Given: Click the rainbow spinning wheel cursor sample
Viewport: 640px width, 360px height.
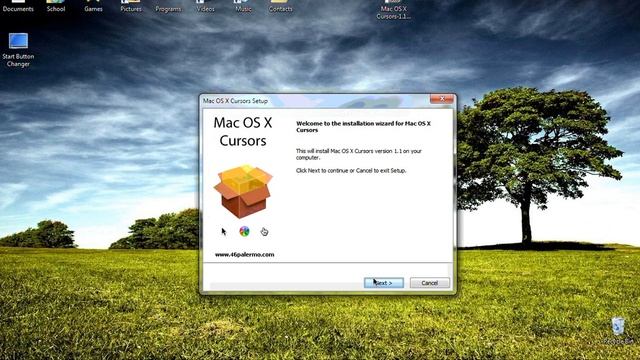Looking at the screenshot, I should pyautogui.click(x=244, y=231).
